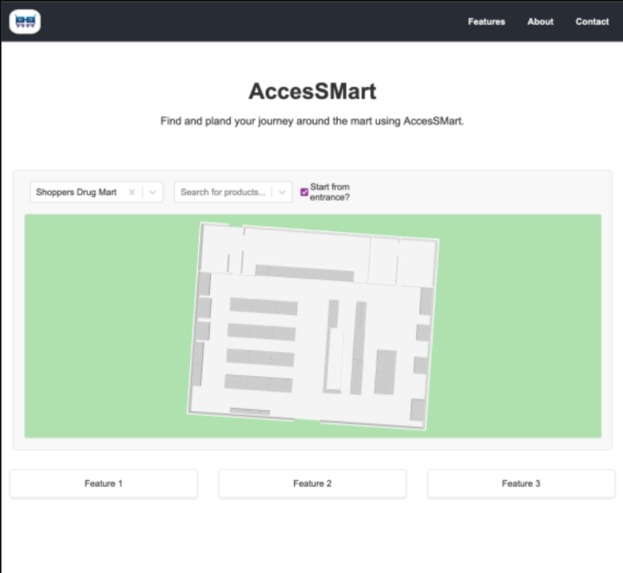Screen dimensions: 623x573
Task: Toggle the Start from entrance checkbox
Action: [x=304, y=192]
